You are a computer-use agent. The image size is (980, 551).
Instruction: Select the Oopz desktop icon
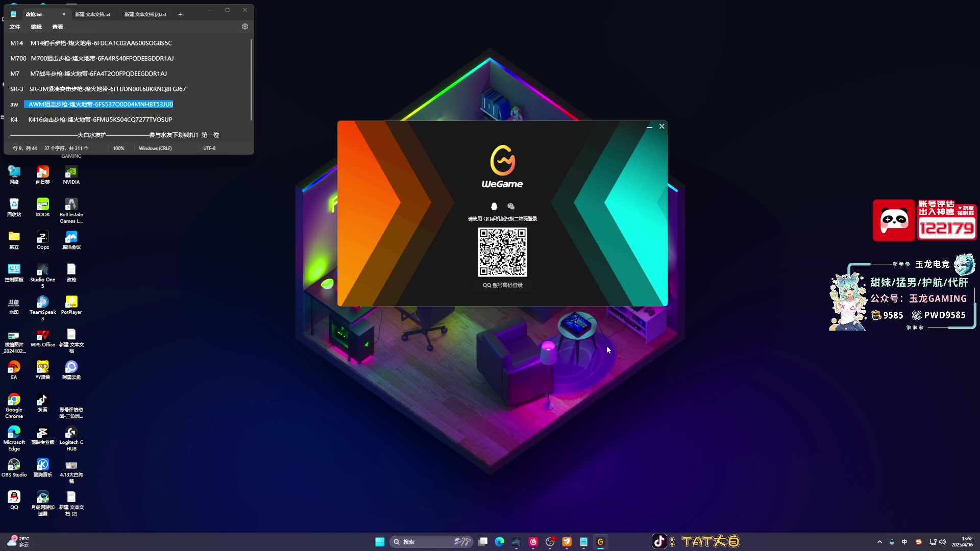(x=43, y=240)
